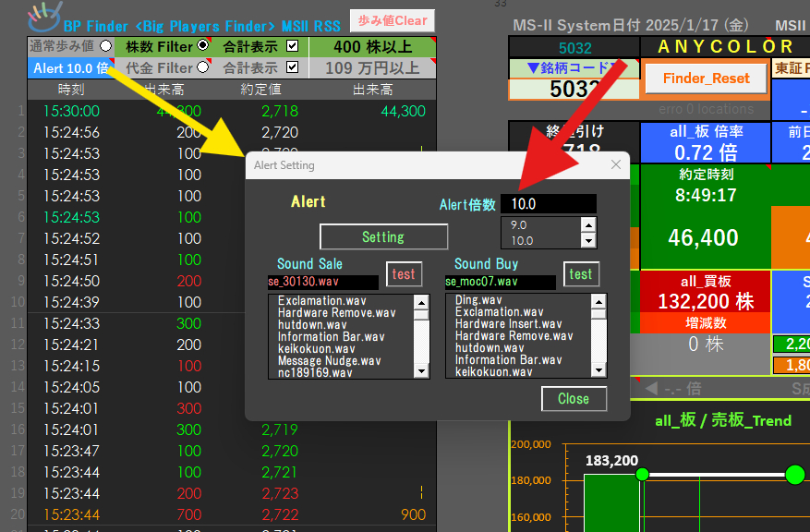
Task: Click the Setting button in Alert dialog
Action: pos(383,237)
